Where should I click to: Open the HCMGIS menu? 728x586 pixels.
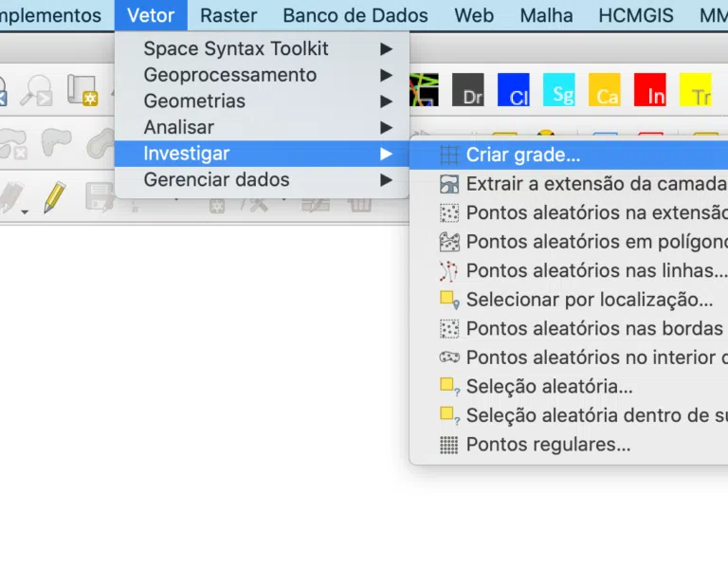[636, 15]
